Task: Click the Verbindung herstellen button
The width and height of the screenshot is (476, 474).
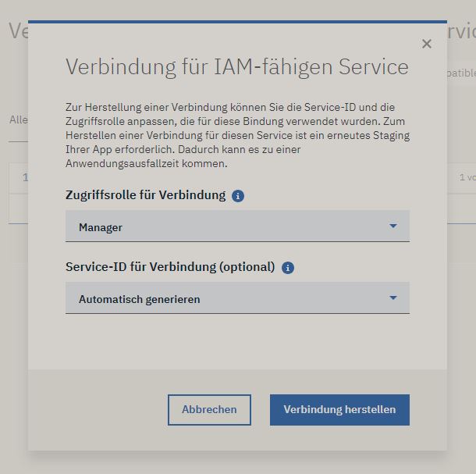Action: point(339,409)
